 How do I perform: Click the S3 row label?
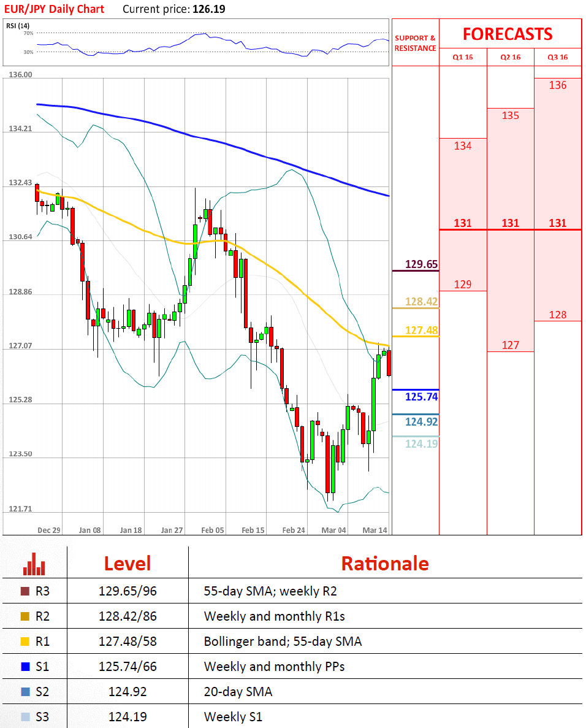tap(42, 716)
